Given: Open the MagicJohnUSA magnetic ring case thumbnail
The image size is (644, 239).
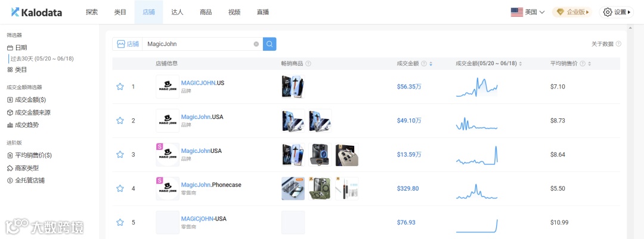Looking at the screenshot, I should (x=320, y=155).
